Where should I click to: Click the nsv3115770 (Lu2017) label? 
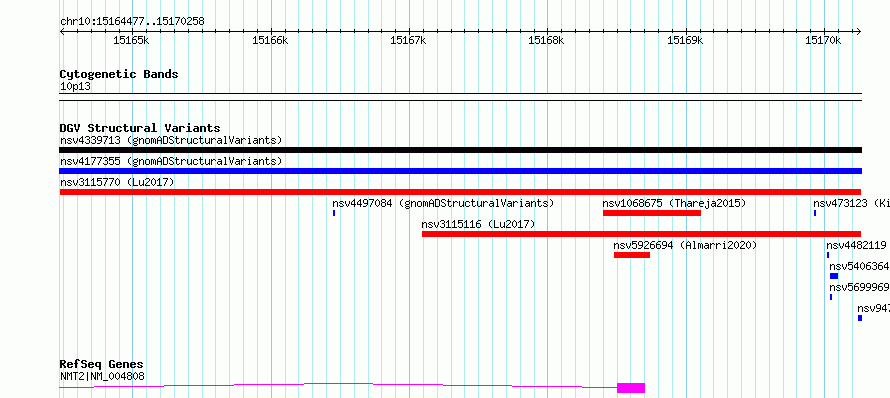[x=117, y=182]
